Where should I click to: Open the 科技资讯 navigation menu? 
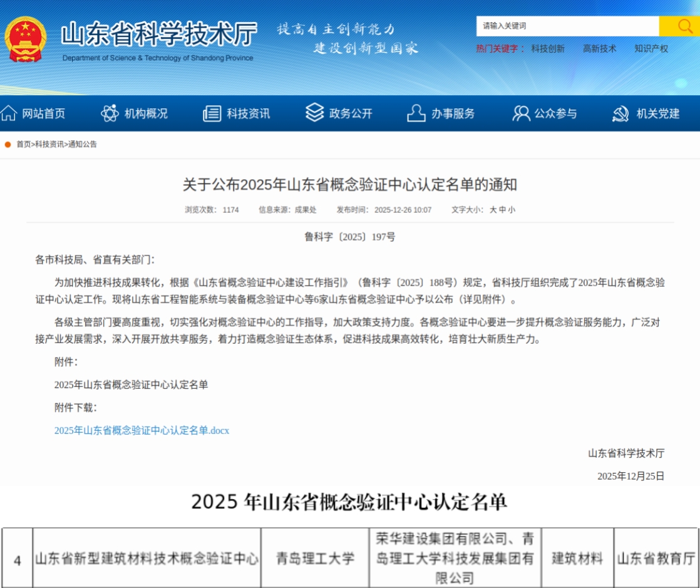click(248, 113)
